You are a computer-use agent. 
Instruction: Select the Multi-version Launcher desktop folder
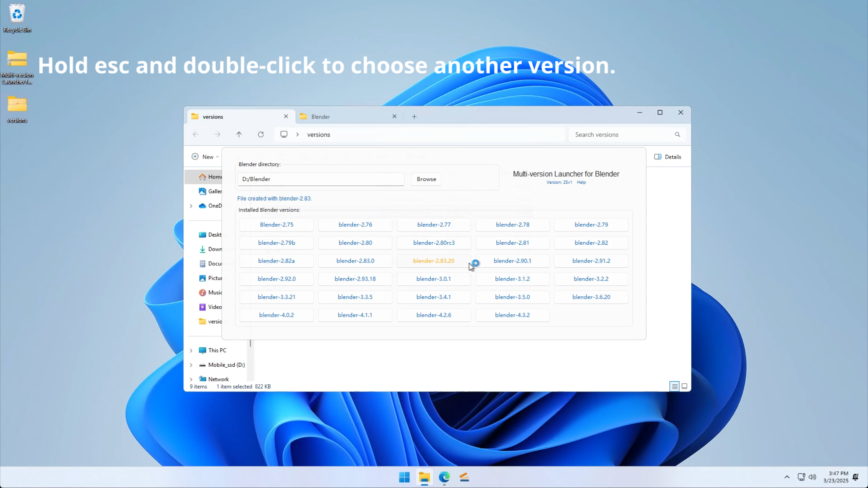[17, 67]
